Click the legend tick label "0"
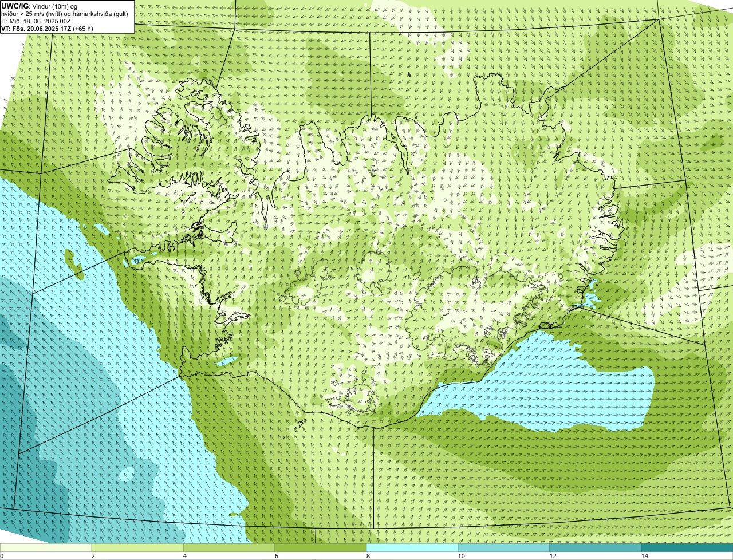The width and height of the screenshot is (733, 560). pos(2,556)
